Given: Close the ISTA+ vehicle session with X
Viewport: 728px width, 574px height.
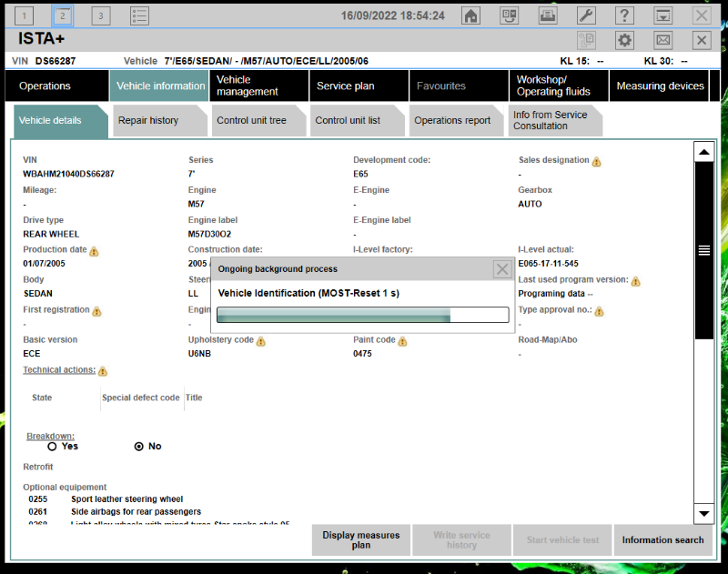Looking at the screenshot, I should (702, 40).
